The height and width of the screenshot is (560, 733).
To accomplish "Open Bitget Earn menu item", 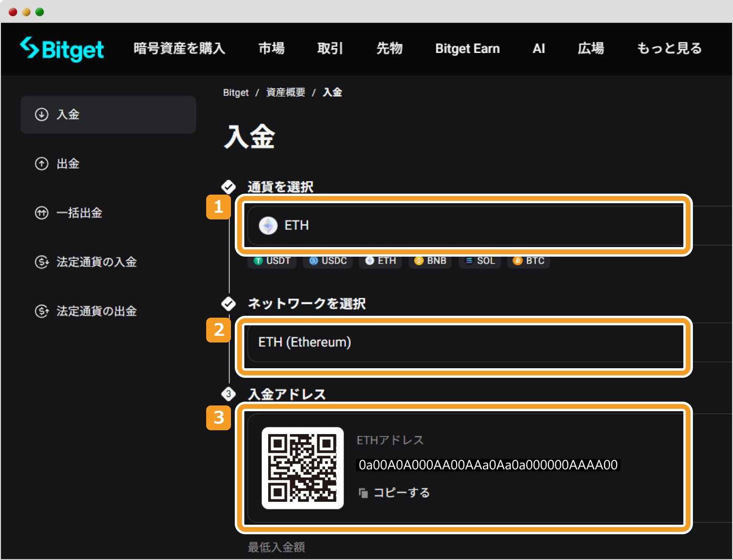I will pos(468,49).
